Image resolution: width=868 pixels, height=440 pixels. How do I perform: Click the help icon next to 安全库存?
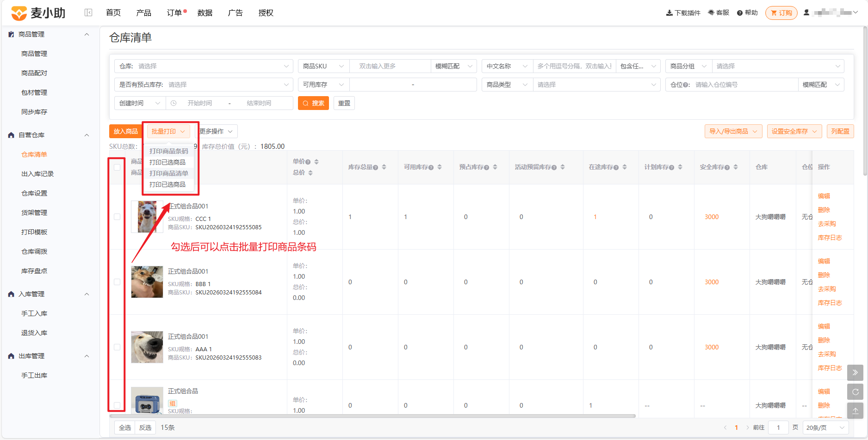(x=727, y=167)
